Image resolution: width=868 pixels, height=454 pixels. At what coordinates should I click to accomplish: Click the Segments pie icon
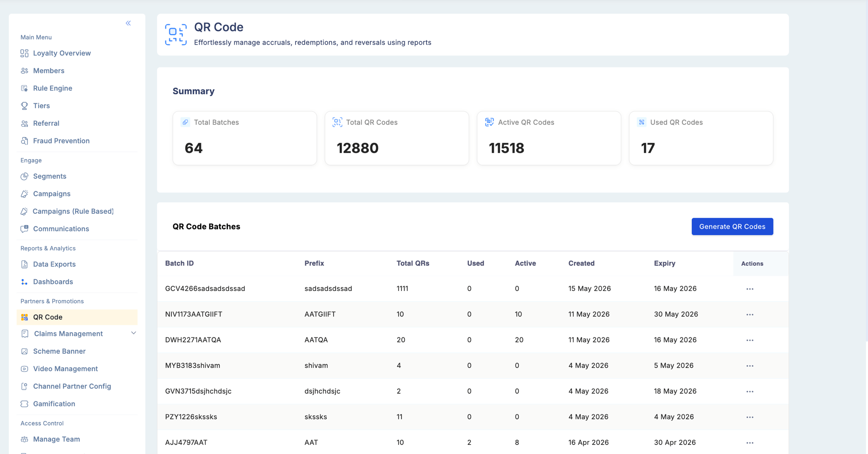pos(24,176)
